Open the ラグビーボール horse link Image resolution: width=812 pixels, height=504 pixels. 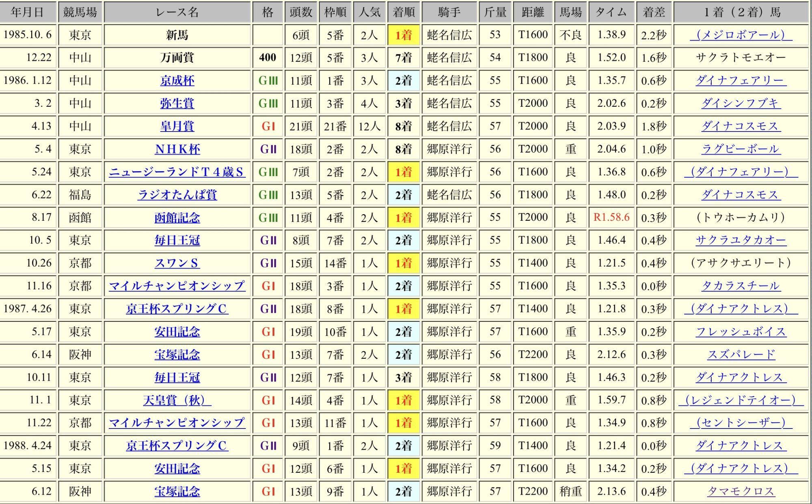point(741,149)
